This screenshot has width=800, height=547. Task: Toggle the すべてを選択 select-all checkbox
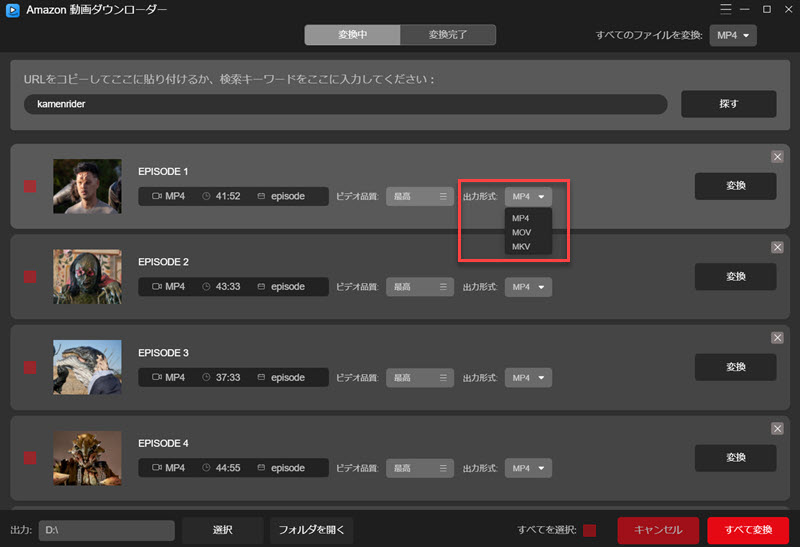[x=589, y=530]
